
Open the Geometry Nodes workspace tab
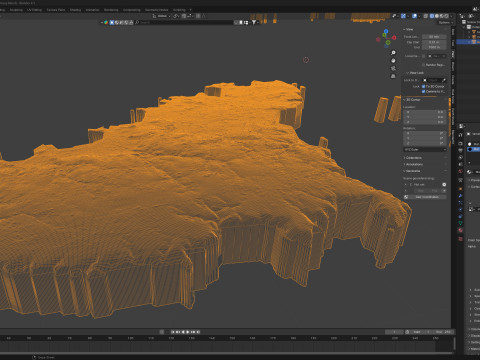(x=156, y=10)
